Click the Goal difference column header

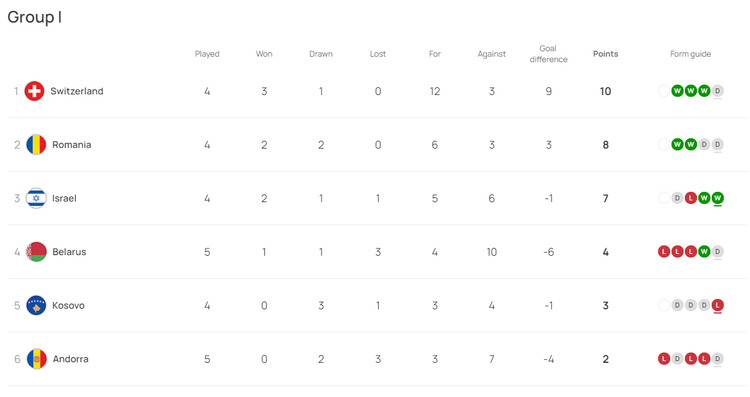coord(548,54)
